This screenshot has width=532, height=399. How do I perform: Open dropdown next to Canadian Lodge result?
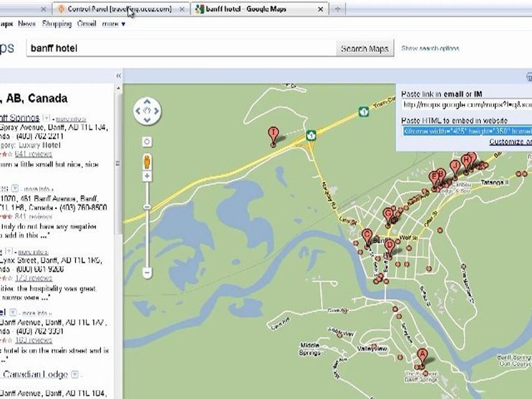click(x=75, y=374)
